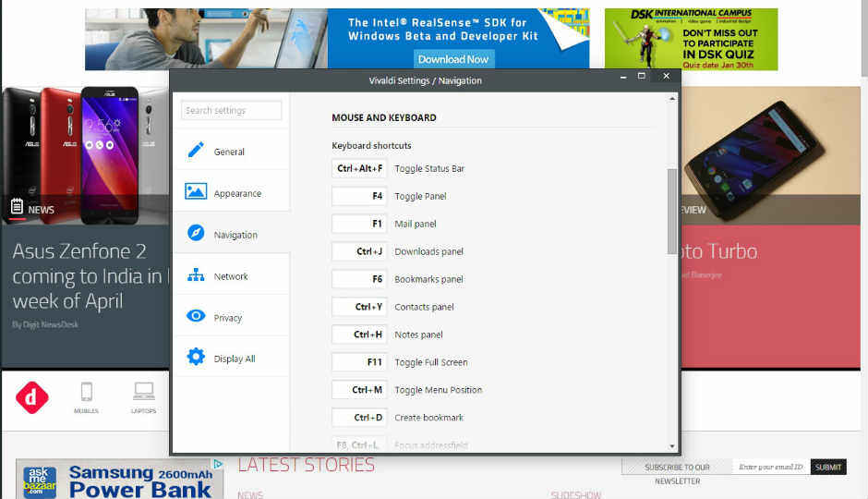
Task: Switch to Network settings label
Action: (x=231, y=276)
